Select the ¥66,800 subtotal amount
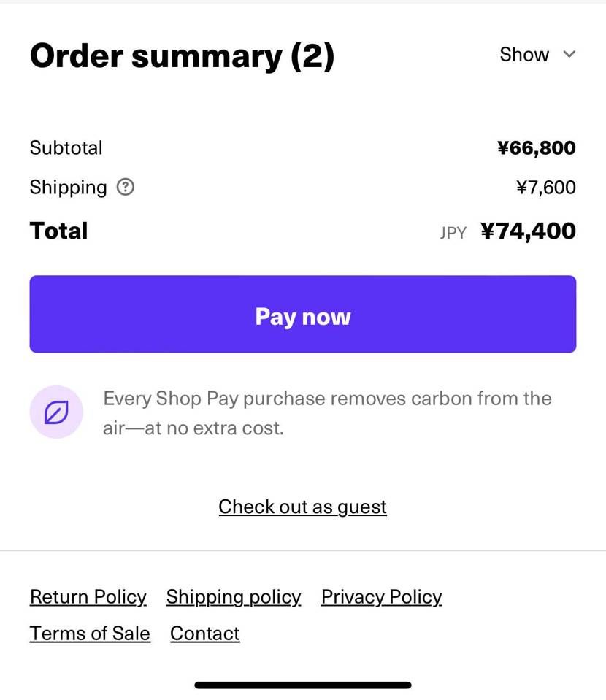The width and height of the screenshot is (606, 700). coord(536,148)
